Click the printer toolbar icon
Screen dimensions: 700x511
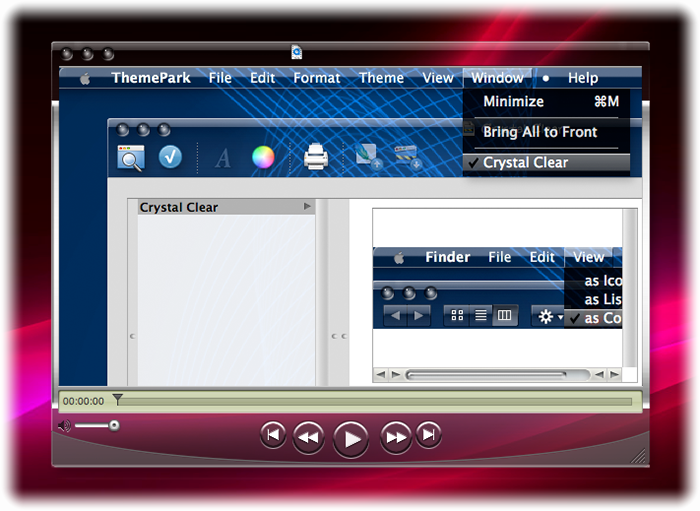tap(316, 157)
